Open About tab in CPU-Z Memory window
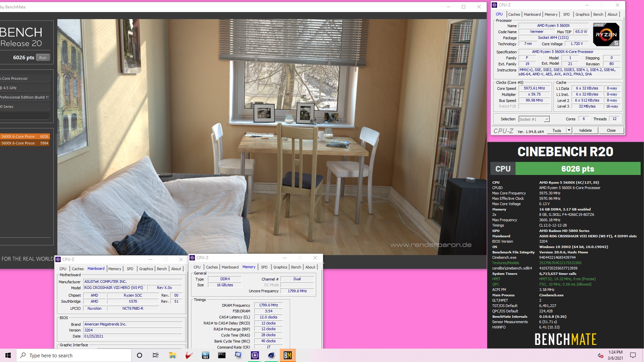 point(310,267)
